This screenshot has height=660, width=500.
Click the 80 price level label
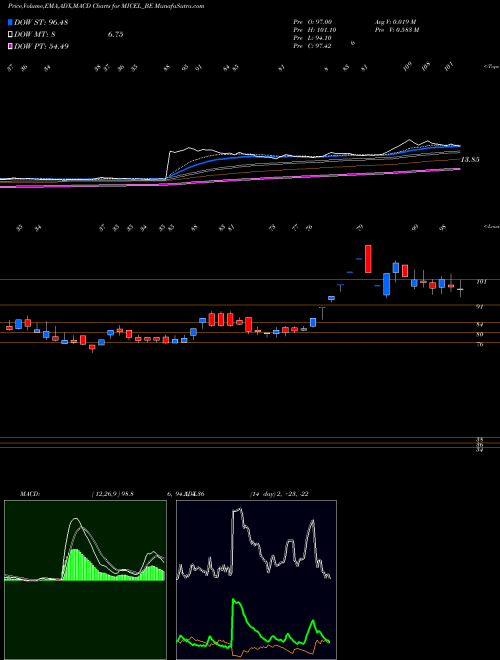tap(479, 335)
